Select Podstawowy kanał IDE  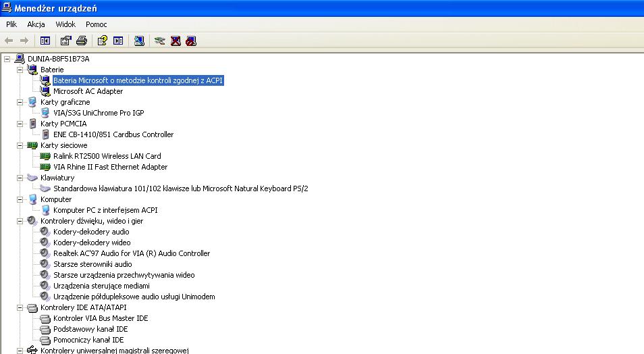pos(90,329)
